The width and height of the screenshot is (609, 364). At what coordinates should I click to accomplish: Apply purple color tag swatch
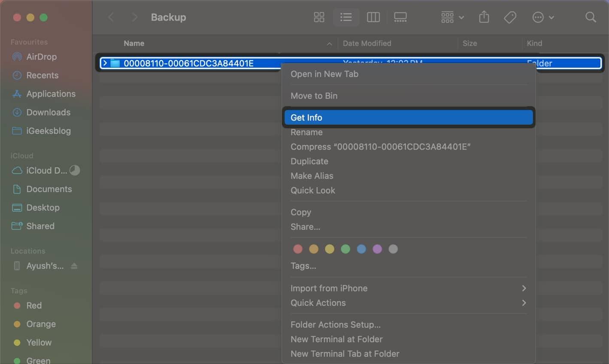click(x=377, y=249)
